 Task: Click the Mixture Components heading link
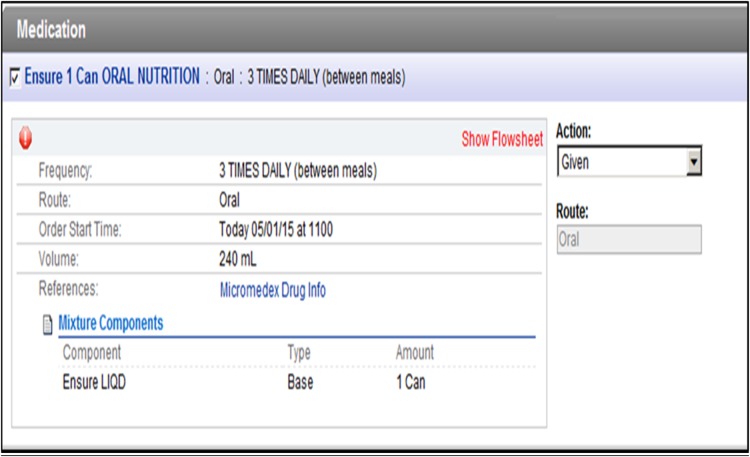coord(110,323)
